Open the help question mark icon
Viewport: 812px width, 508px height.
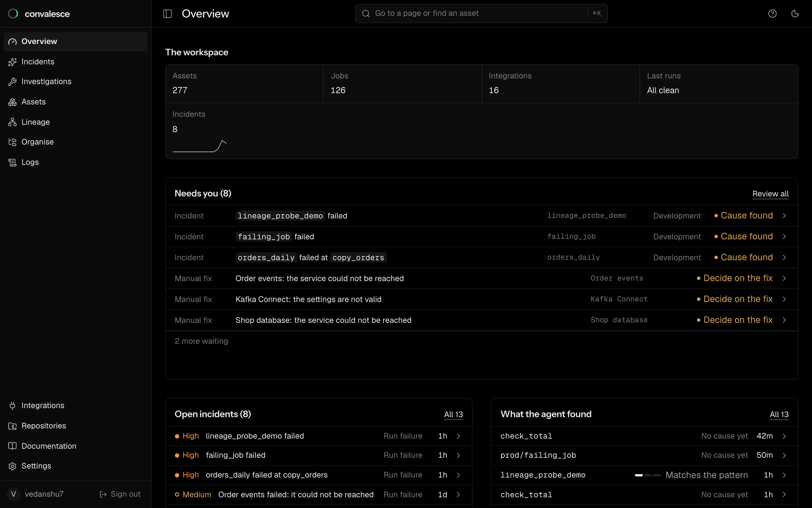click(773, 14)
